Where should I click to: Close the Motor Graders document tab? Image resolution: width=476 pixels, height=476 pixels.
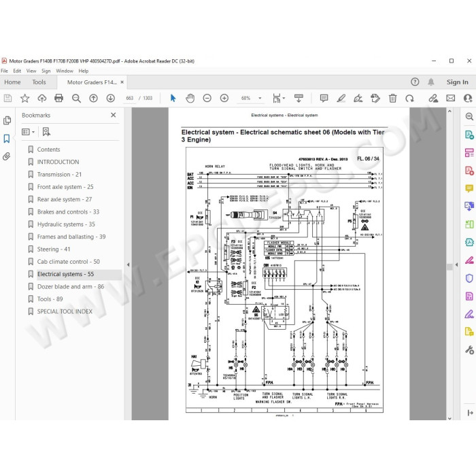click(122, 82)
